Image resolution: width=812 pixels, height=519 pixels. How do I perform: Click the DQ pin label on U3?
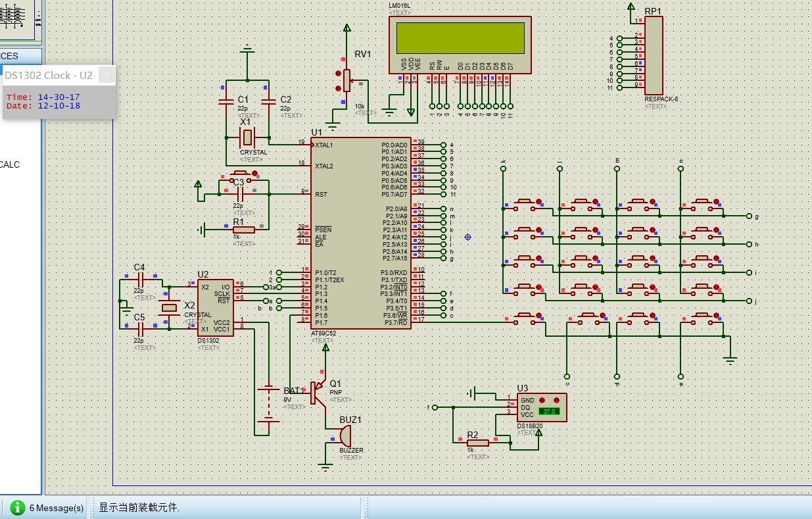point(525,407)
